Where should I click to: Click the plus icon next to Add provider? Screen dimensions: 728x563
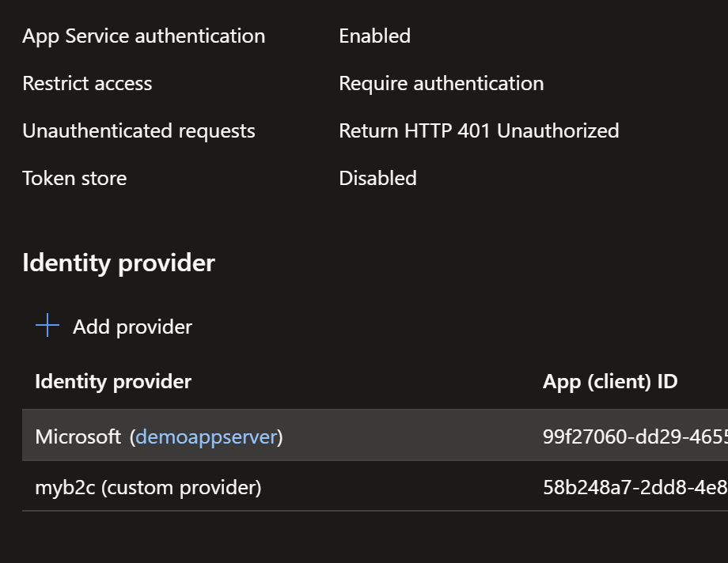(x=47, y=326)
